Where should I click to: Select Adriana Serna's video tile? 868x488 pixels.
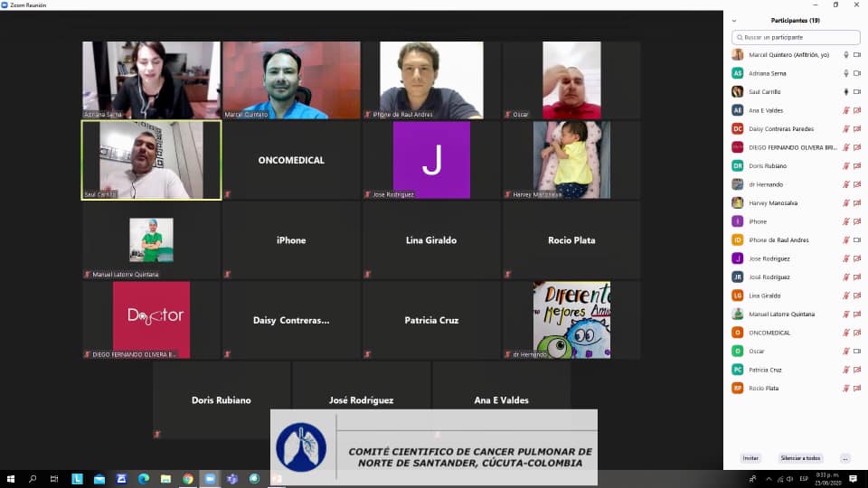[151, 80]
